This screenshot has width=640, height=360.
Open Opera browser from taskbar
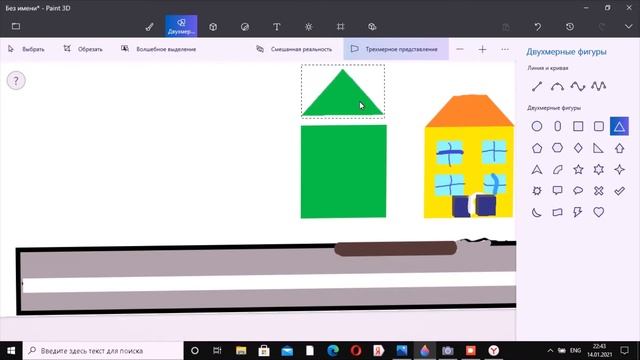pos(356,351)
